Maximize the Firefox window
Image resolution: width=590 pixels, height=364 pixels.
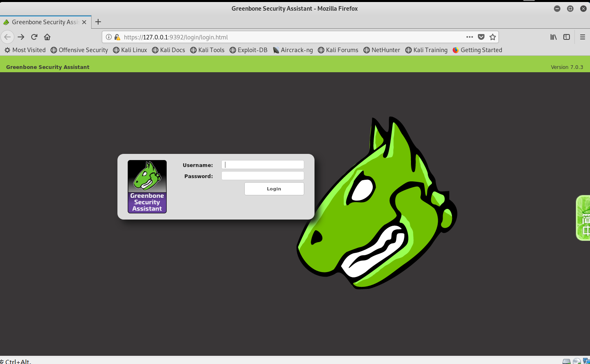(570, 8)
